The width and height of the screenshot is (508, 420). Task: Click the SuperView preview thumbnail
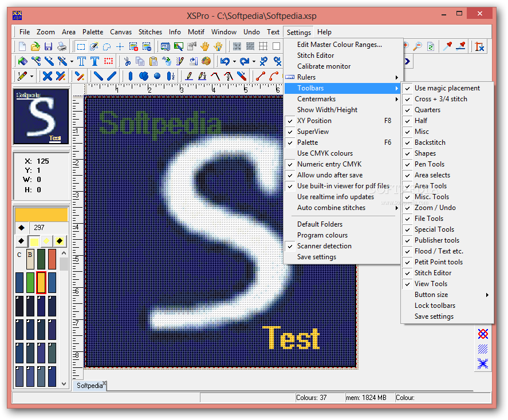41,117
